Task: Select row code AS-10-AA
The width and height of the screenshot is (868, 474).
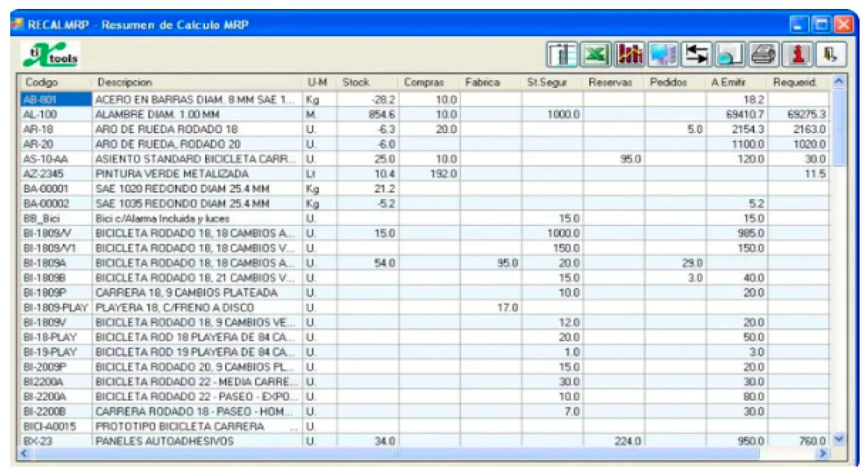Action: 56,159
